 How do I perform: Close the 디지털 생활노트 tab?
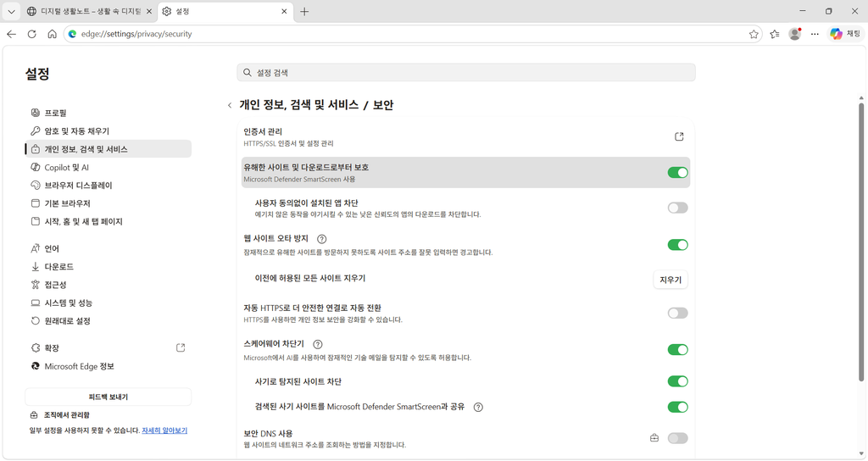point(149,11)
